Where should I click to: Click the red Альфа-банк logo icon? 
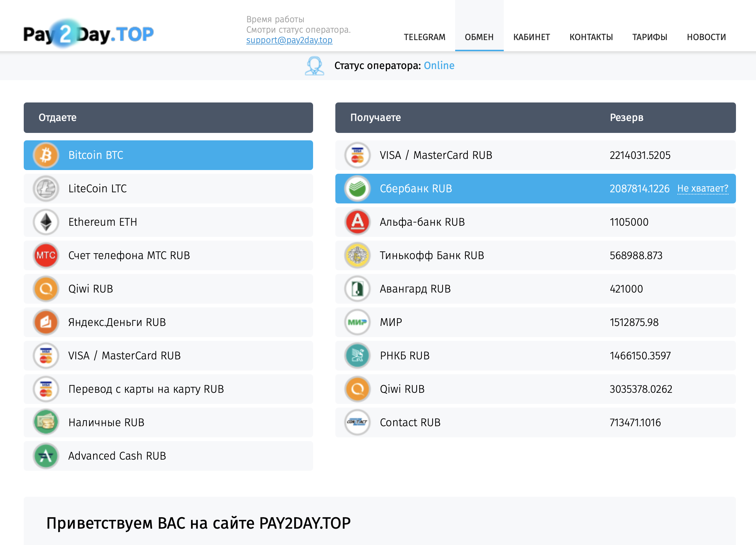(x=358, y=222)
